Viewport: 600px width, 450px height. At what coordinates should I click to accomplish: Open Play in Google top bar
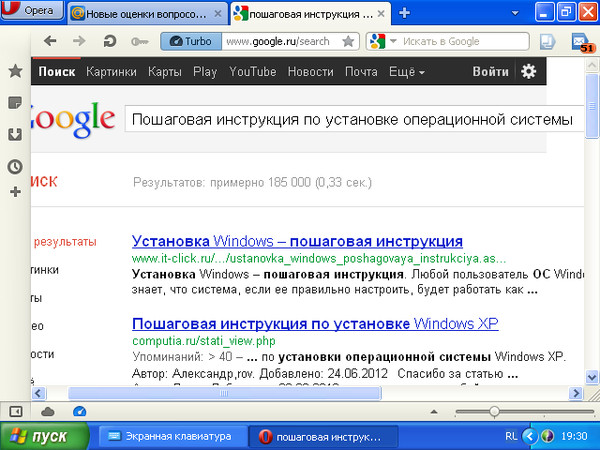[205, 72]
